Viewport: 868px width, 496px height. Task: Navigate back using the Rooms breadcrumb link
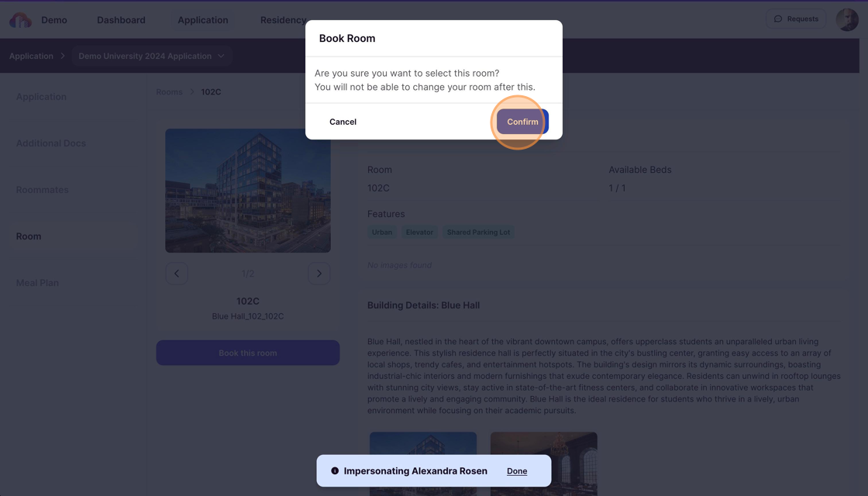point(169,91)
